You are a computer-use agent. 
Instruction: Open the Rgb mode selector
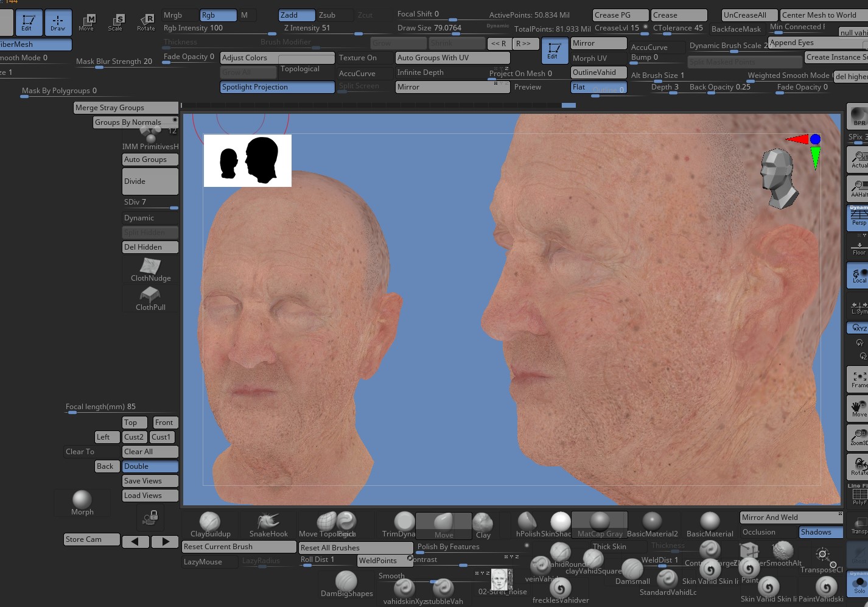[218, 15]
